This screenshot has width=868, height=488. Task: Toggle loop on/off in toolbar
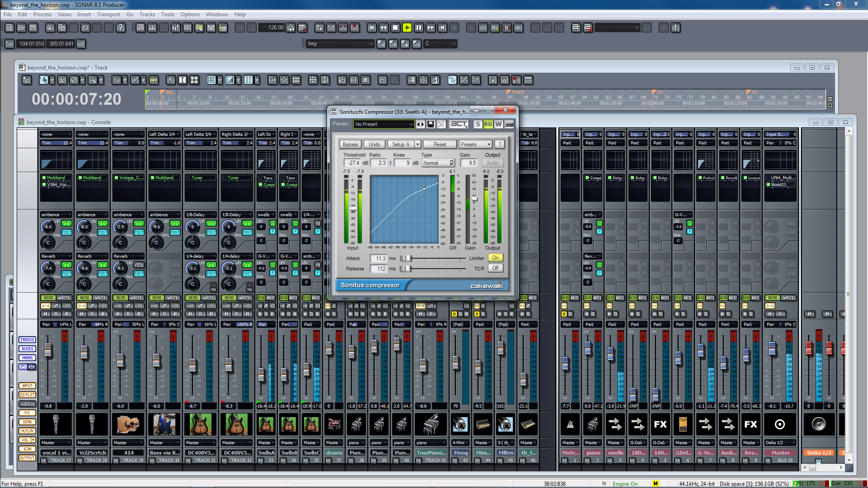coord(319,28)
